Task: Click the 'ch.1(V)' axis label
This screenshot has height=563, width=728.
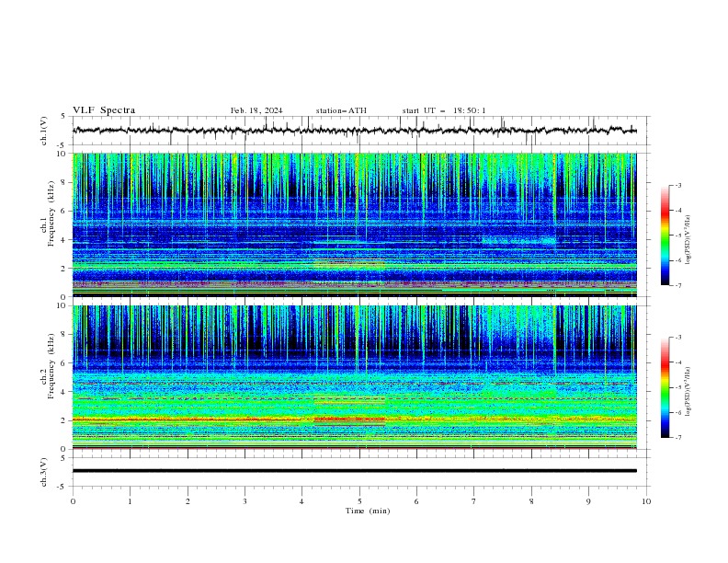Action: click(44, 131)
